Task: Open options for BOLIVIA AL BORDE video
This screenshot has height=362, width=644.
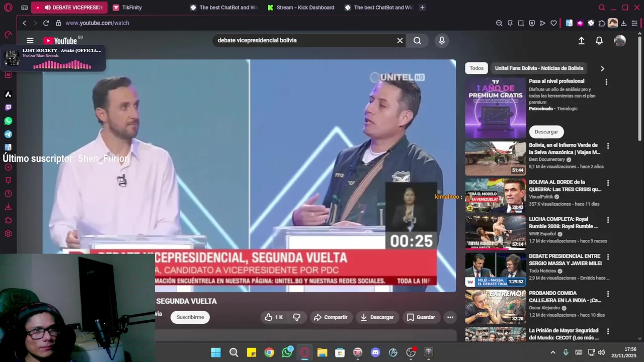Action: 608,183
